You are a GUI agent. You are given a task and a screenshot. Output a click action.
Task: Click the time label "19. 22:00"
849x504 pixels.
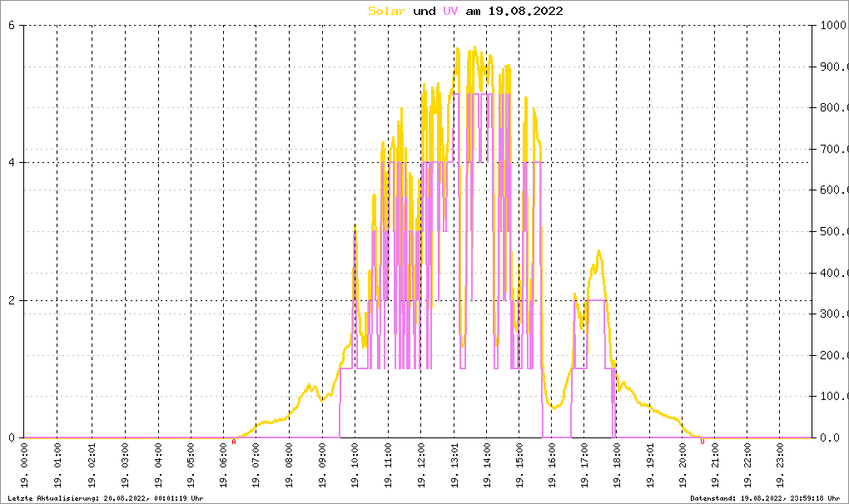pos(747,466)
